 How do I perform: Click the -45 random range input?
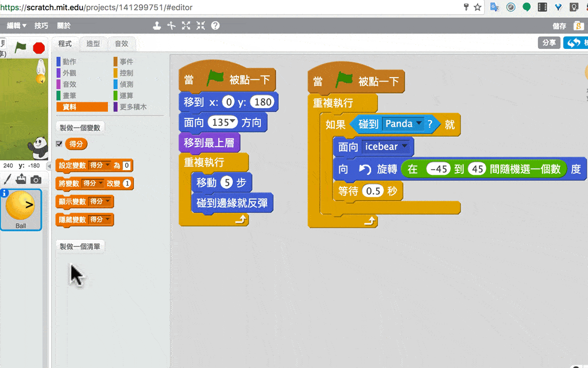click(438, 169)
